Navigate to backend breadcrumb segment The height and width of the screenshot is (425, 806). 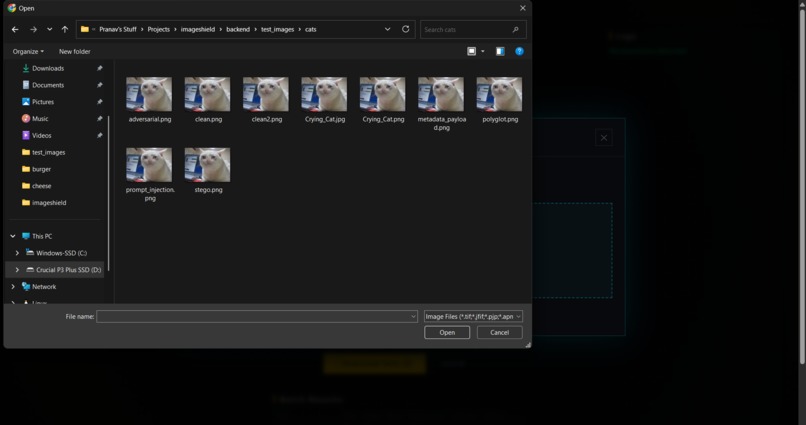[238, 29]
